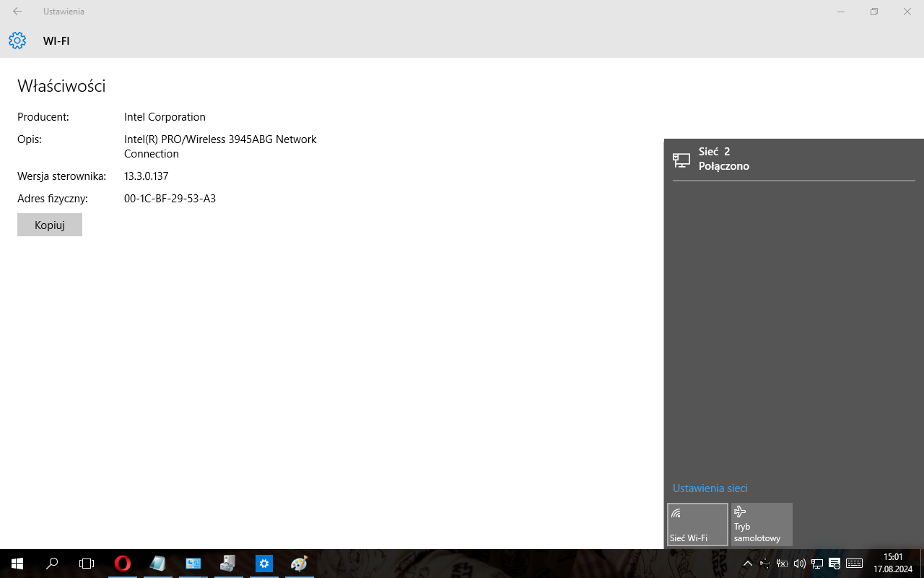Toggle the Sieć Wi-Fi quick action tile
Viewport: 924px width, 578px height.
coord(697,525)
